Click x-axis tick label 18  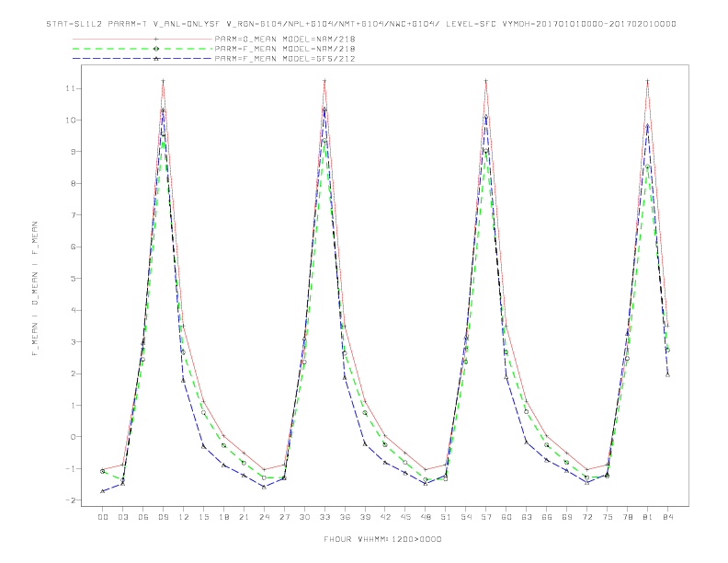223,517
